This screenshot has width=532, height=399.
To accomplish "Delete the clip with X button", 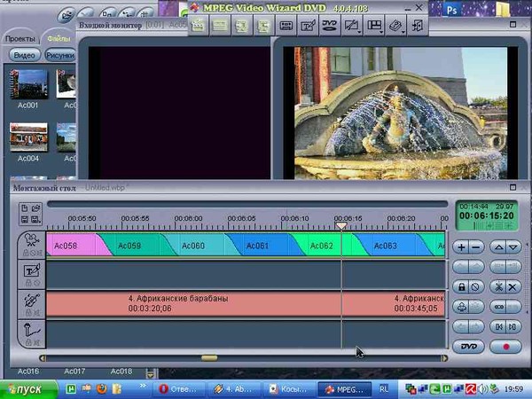I will pos(513,287).
